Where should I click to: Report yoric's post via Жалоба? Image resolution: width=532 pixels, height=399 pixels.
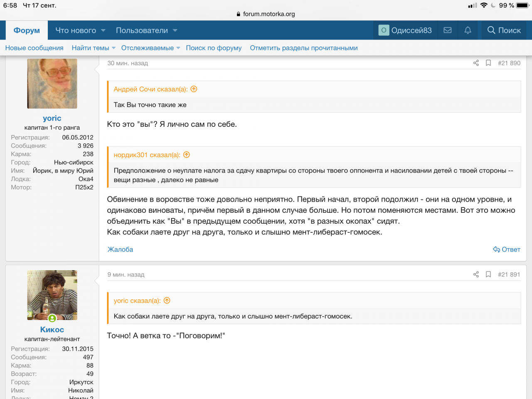(120, 249)
